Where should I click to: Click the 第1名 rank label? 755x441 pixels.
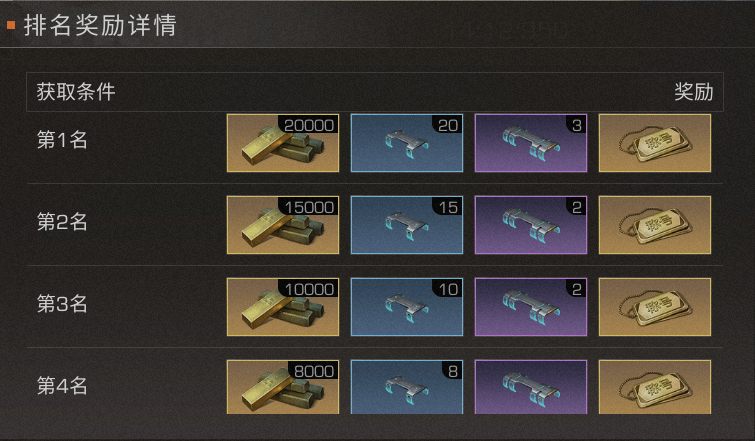pyautogui.click(x=62, y=140)
